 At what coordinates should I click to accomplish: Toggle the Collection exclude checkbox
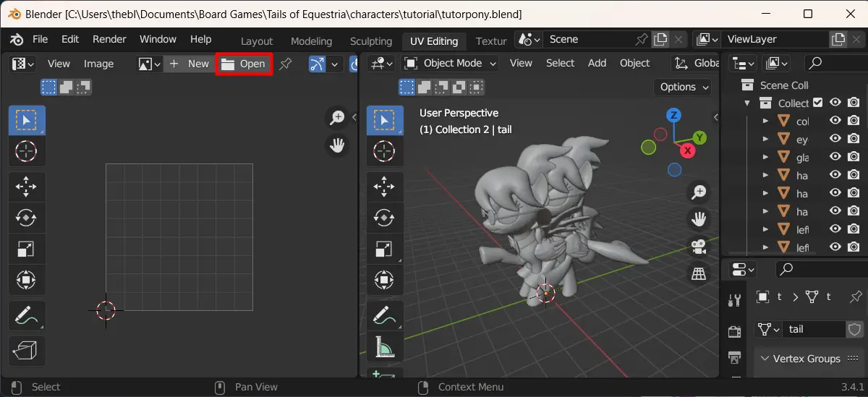pos(817,103)
